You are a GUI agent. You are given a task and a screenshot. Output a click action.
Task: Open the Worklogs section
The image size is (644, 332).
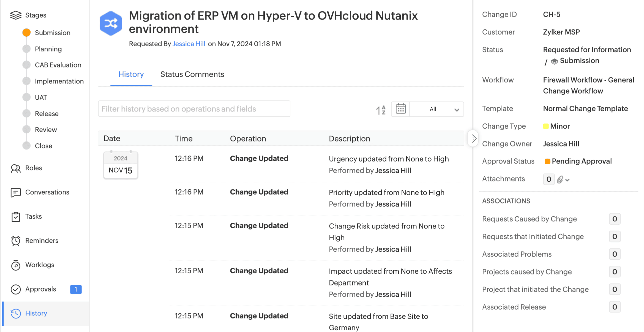pos(39,265)
